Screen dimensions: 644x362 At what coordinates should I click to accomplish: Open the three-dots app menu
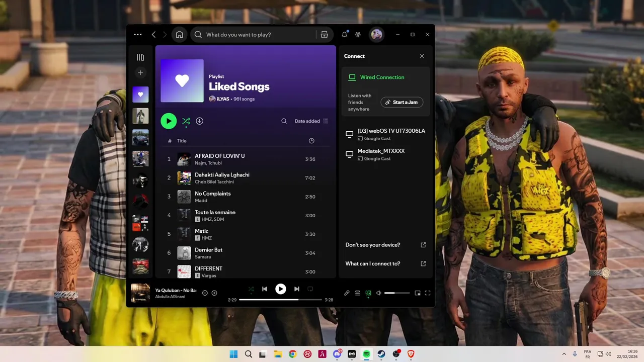138,35
